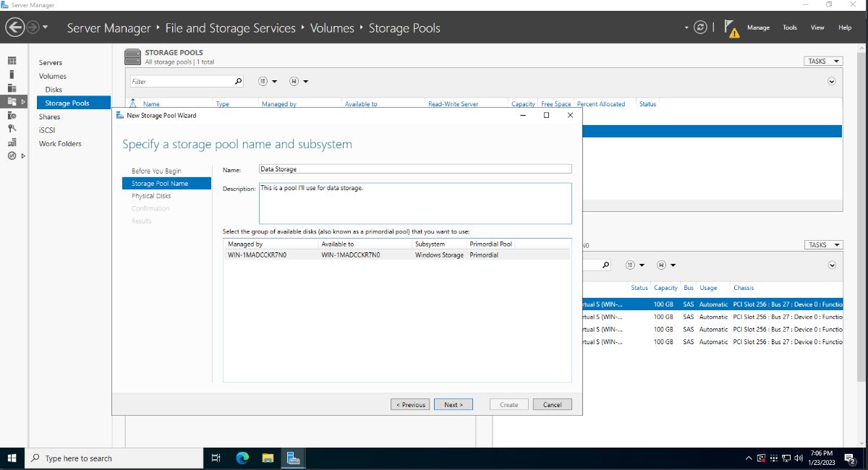Open Server Manager from the taskbar

(x=292, y=458)
